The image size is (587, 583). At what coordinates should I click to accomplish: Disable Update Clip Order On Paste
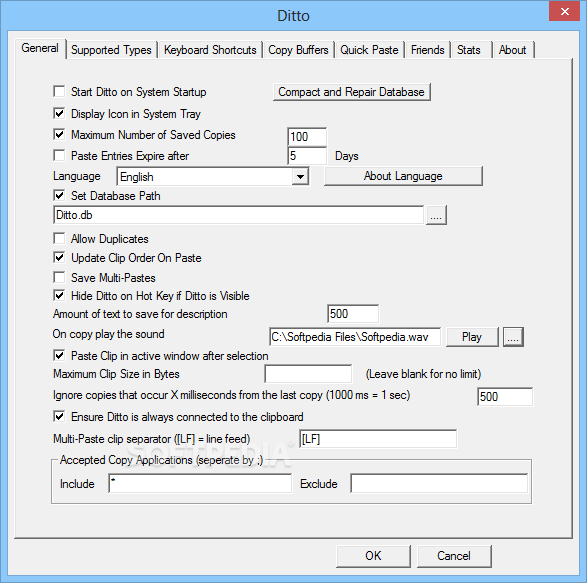59,258
